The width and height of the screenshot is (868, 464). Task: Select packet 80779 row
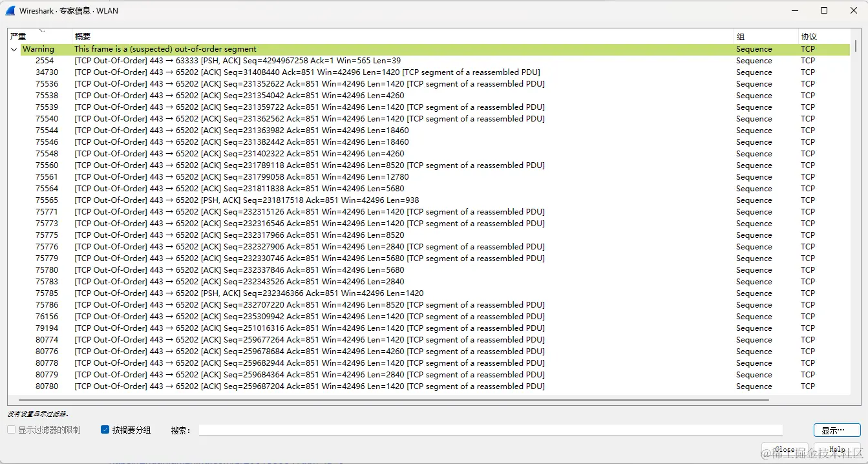(x=429, y=375)
